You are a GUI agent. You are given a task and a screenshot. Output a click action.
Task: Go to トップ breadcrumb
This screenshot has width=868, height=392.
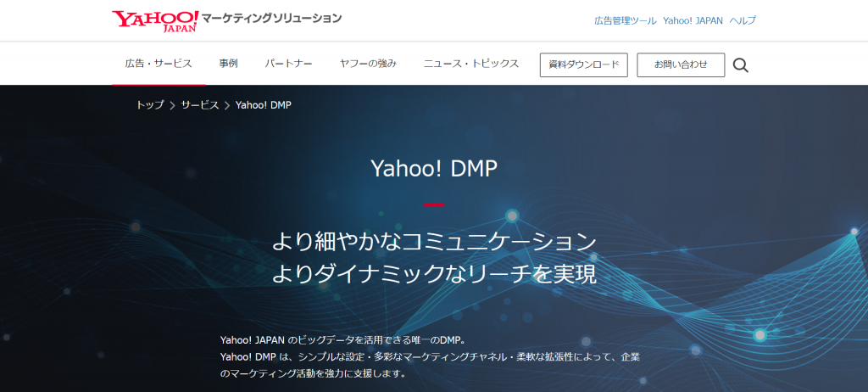[x=150, y=105]
